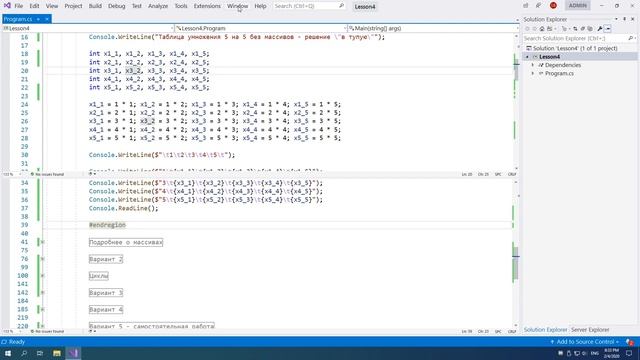Open the Lesson4 project navigation dropdown

click(88, 28)
